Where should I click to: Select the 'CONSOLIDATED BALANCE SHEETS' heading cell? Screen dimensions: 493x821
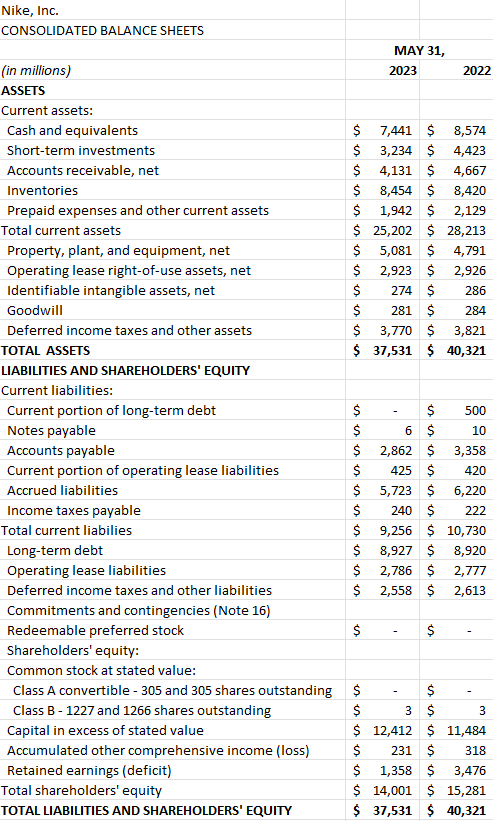103,30
